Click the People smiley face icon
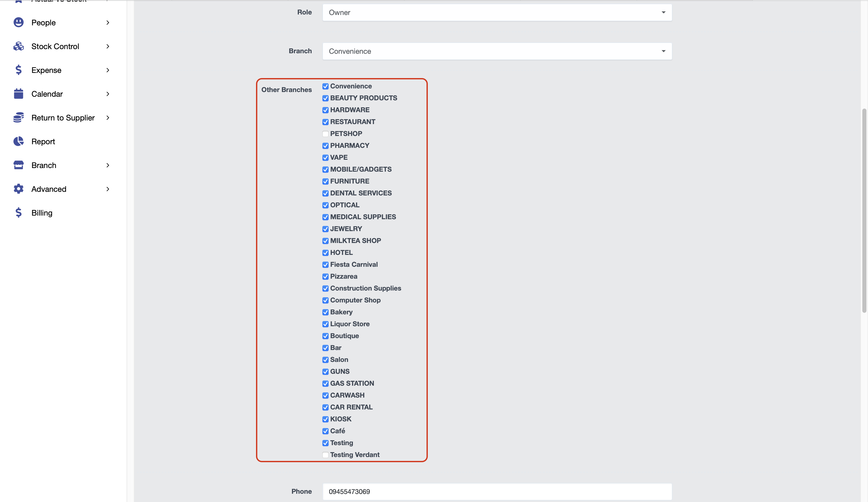Viewport: 868px width, 502px height. click(19, 22)
